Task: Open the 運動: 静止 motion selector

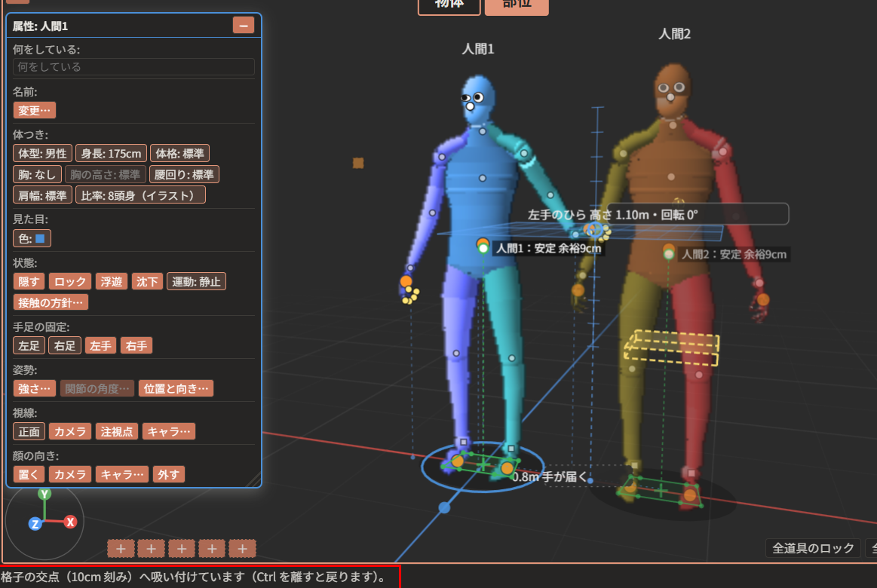Action: [x=196, y=282]
